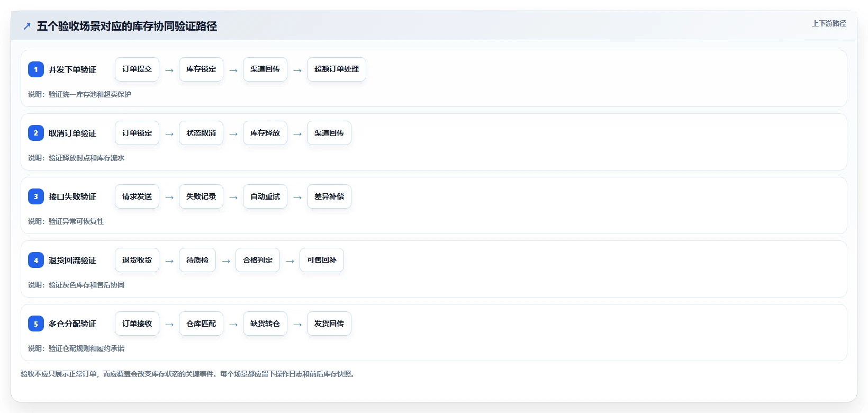Select the 缺货转仓 step box

265,324
